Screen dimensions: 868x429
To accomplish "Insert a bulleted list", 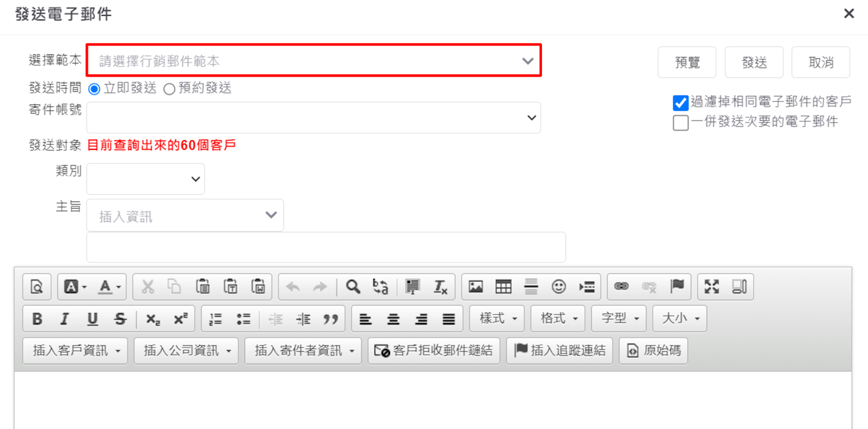I will point(243,319).
